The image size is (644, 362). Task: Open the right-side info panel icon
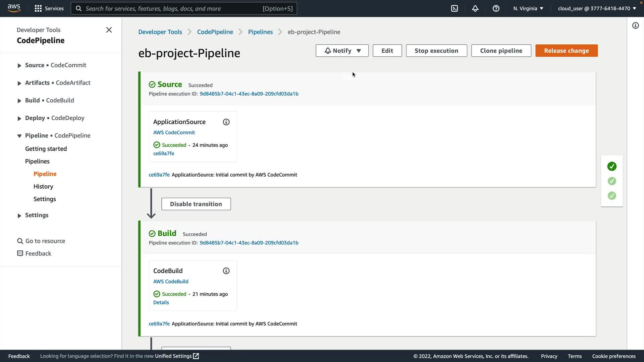tap(635, 26)
